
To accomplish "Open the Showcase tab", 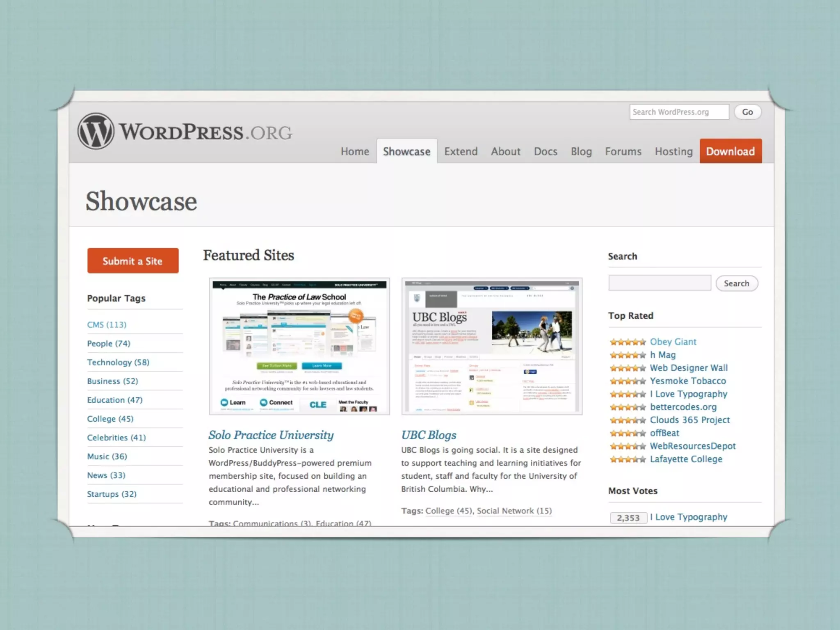I will pyautogui.click(x=406, y=152).
